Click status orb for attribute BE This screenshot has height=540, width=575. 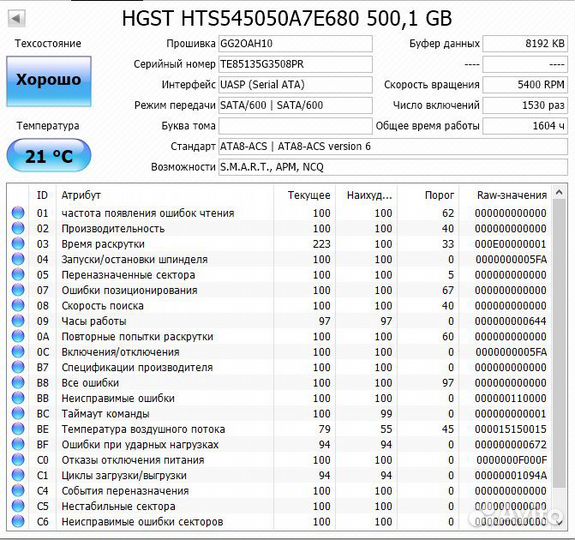pyautogui.click(x=18, y=429)
